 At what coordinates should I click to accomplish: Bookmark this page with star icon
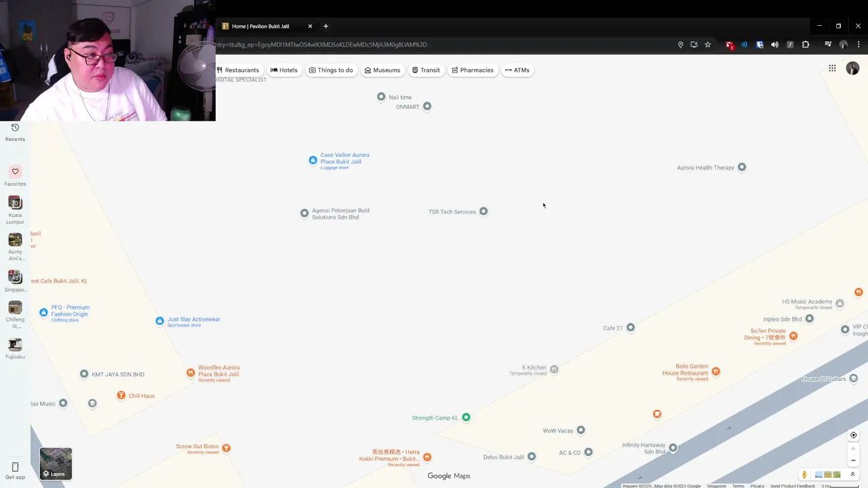pyautogui.click(x=707, y=45)
